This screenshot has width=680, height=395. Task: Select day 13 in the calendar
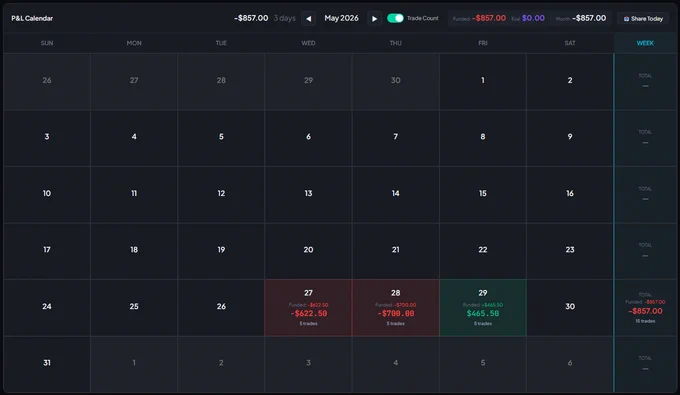308,195
